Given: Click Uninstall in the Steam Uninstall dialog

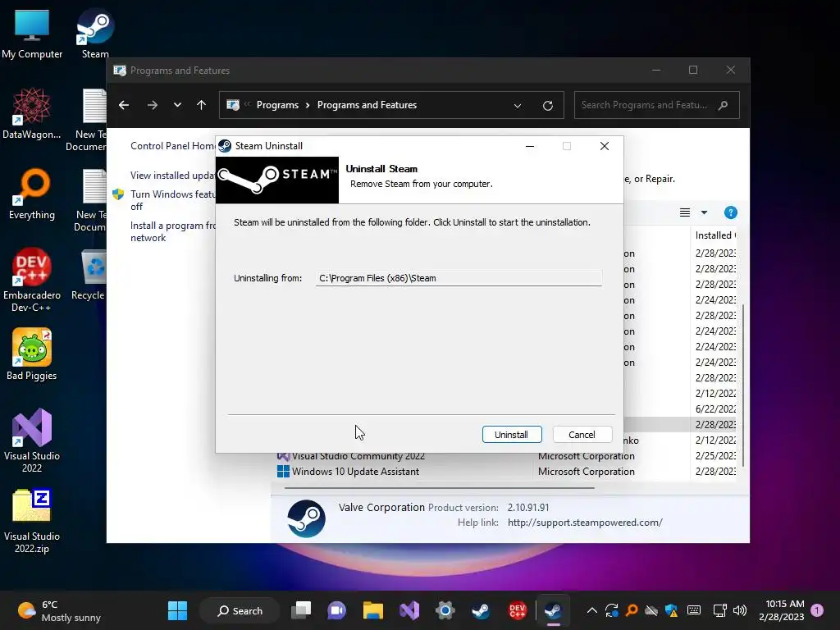Looking at the screenshot, I should click(512, 435).
